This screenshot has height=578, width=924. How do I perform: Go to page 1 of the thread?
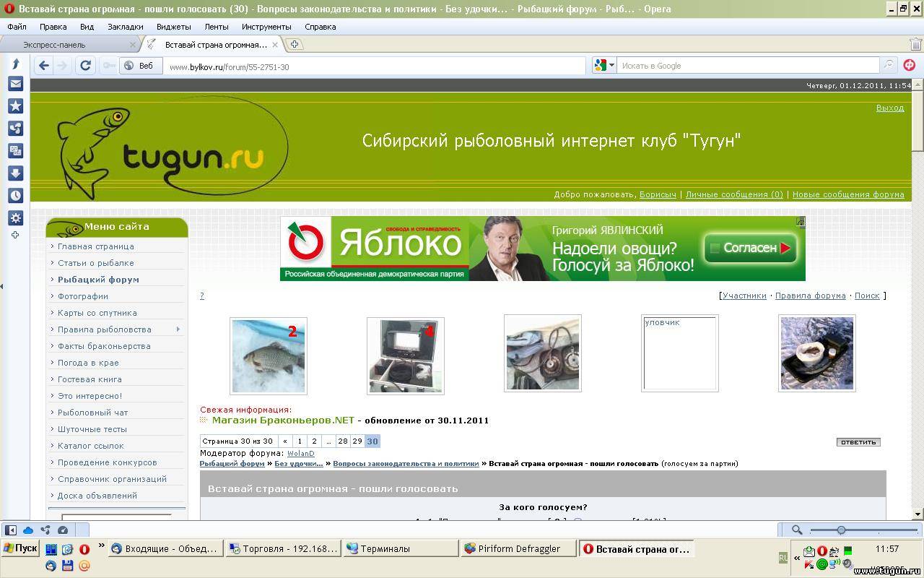click(300, 441)
